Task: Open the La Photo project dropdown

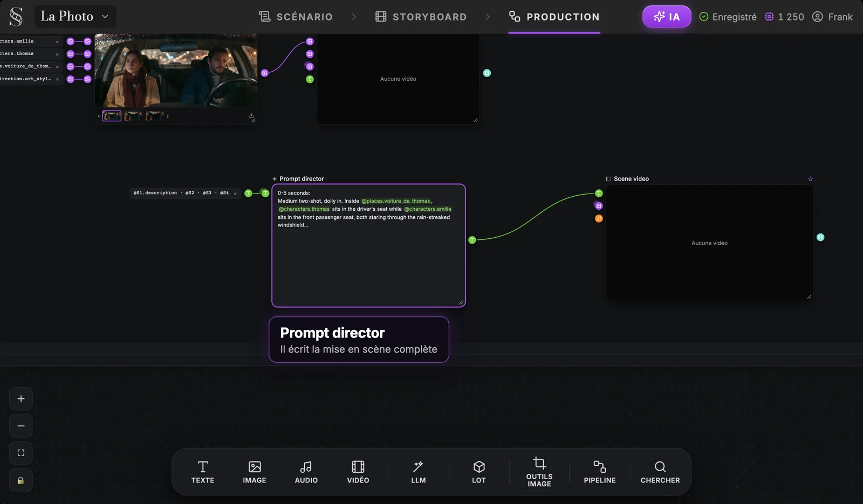Action: [75, 17]
